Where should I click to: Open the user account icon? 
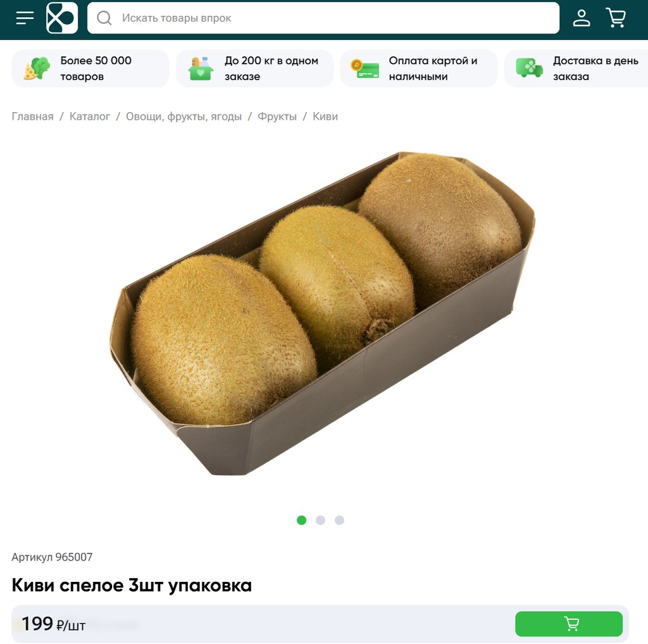coord(582,18)
